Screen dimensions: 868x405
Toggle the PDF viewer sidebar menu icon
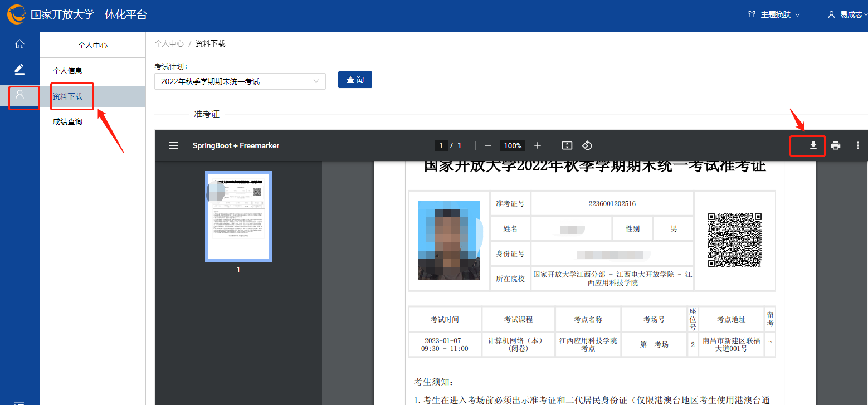[174, 145]
